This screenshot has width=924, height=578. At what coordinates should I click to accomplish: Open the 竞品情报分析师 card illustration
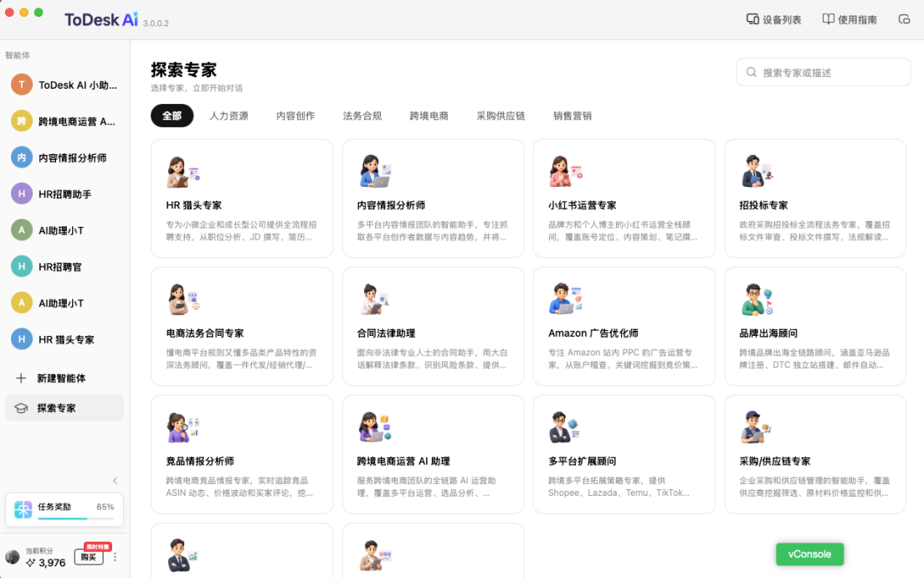[183, 427]
